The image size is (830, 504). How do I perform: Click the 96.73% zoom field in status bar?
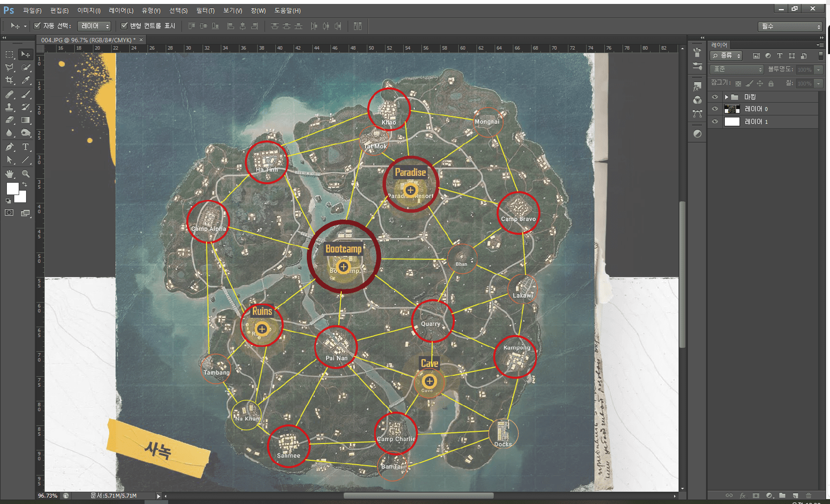tap(48, 496)
